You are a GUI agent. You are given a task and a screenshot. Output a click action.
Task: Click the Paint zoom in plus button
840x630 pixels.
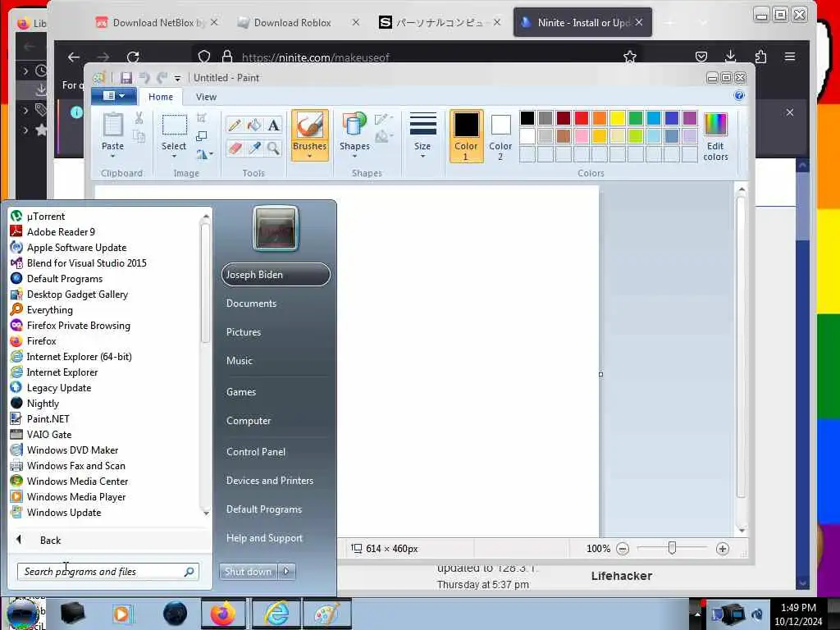(x=722, y=549)
